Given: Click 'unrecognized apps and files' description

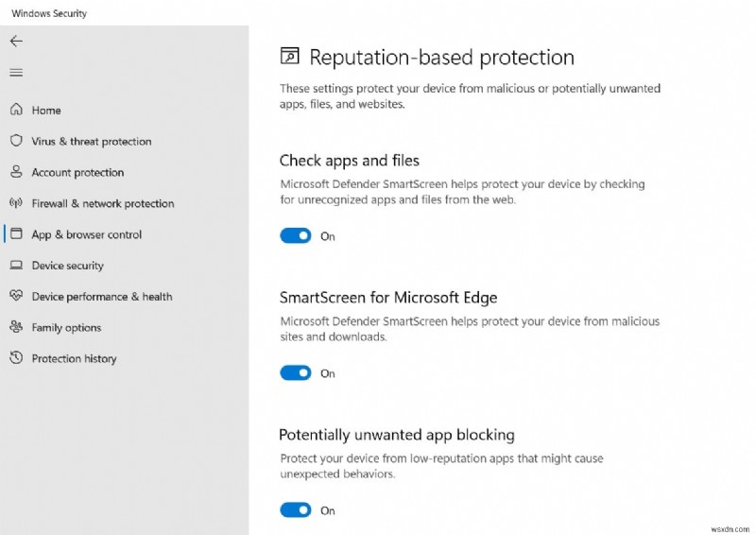Looking at the screenshot, I should [462, 192].
